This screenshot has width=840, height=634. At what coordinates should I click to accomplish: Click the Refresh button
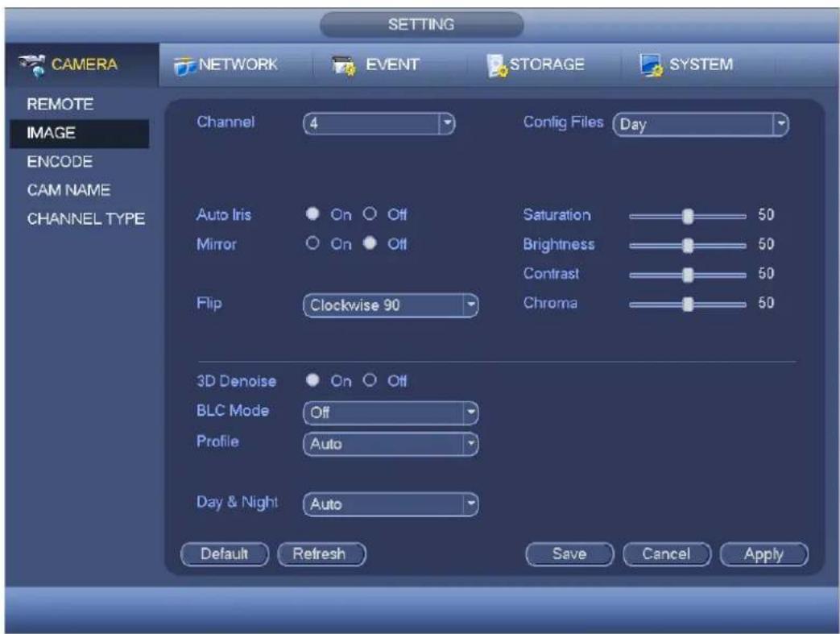point(321,554)
